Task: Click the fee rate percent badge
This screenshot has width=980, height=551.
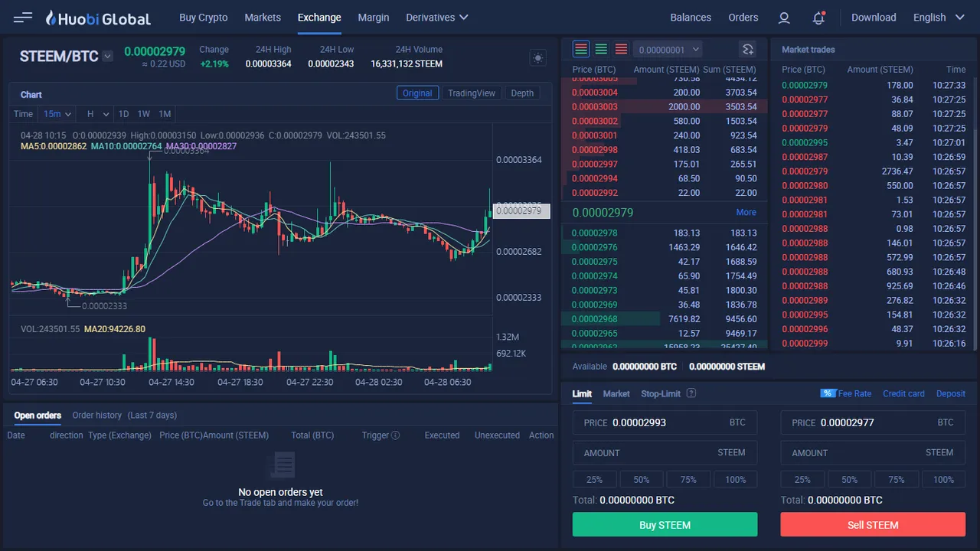Action: [x=828, y=393]
